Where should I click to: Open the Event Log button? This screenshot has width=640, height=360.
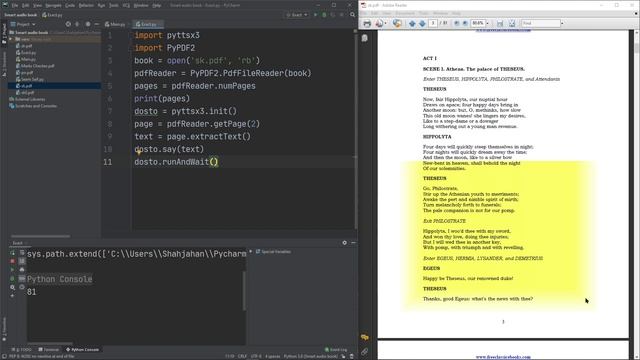coord(336,350)
